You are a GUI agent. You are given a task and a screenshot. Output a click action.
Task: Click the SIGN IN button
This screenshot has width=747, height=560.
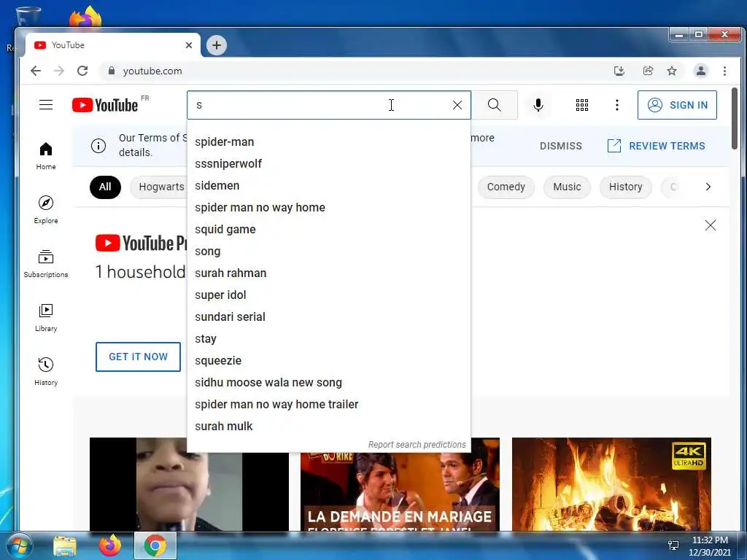click(x=677, y=105)
